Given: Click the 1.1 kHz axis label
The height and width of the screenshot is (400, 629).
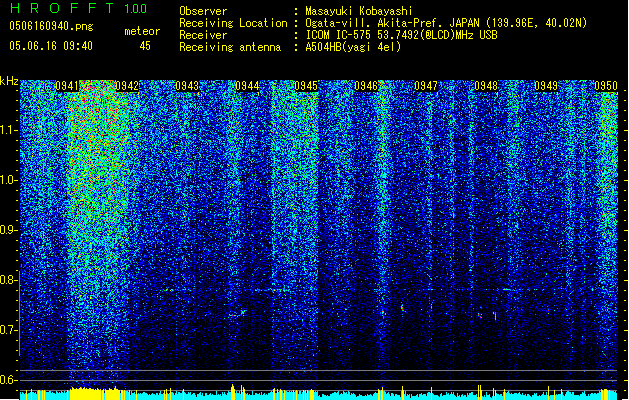Looking at the screenshot, I should 8,130.
